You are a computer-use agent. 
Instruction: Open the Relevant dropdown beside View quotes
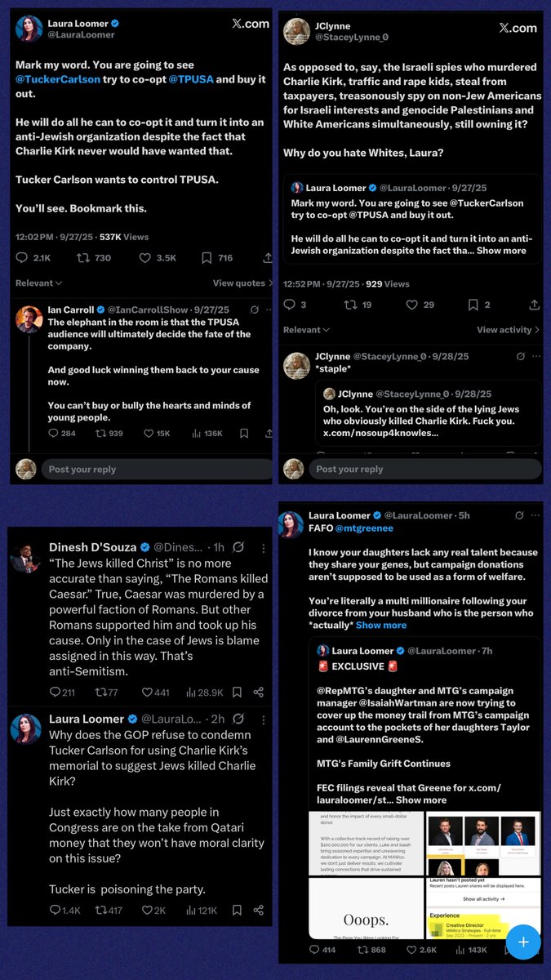pos(39,283)
